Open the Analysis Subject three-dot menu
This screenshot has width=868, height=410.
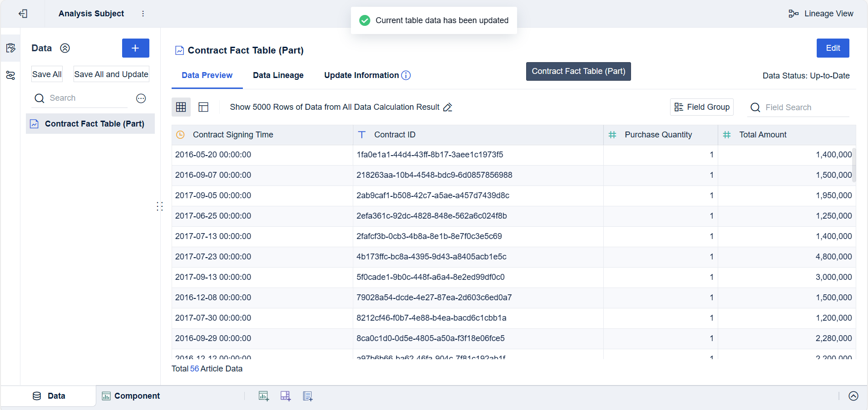[x=143, y=14]
